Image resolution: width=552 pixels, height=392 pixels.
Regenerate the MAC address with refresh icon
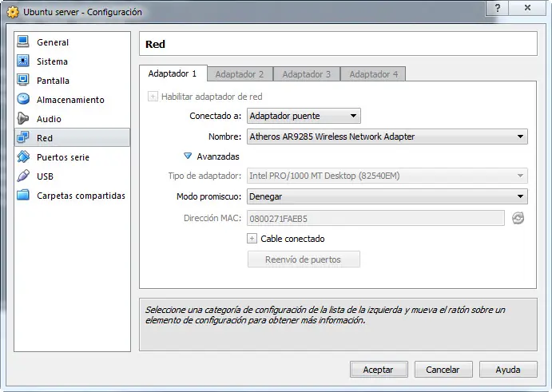click(518, 218)
